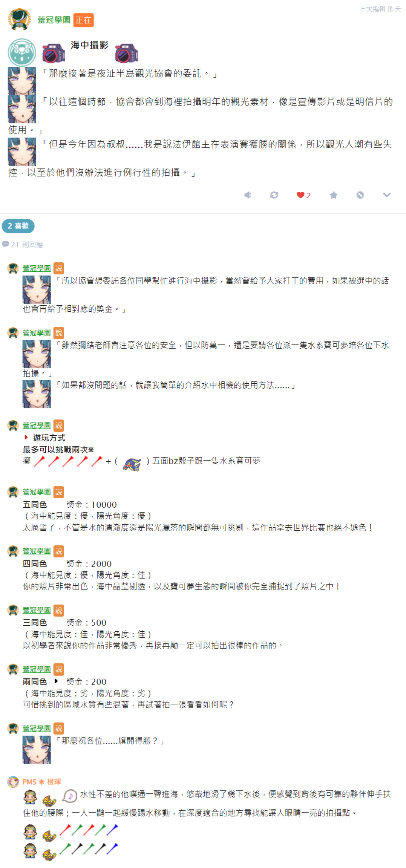Replurk using the circular arrows icon
This screenshot has height=868, width=406.
click(x=274, y=195)
